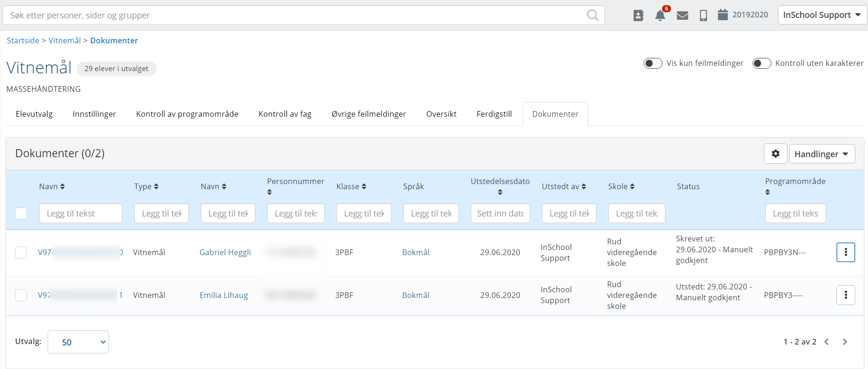
Task: Sort by Utstedelsesdato column
Action: tap(500, 192)
